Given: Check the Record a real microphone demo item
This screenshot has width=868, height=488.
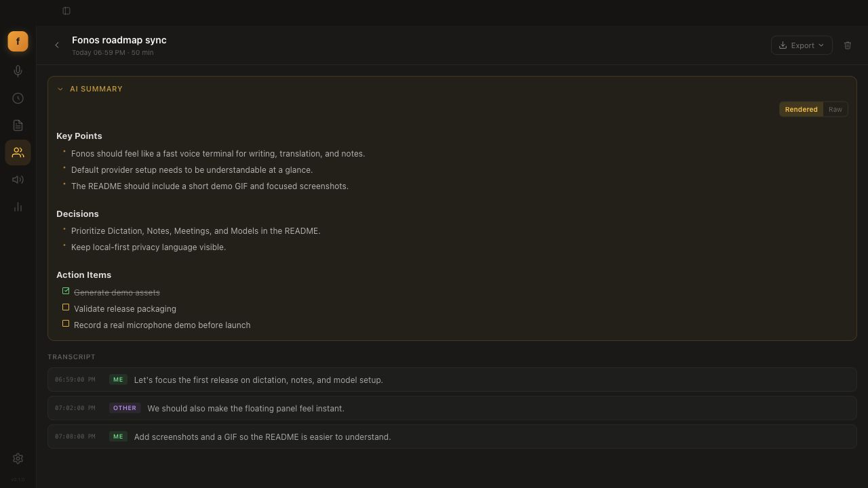Looking at the screenshot, I should click(66, 324).
